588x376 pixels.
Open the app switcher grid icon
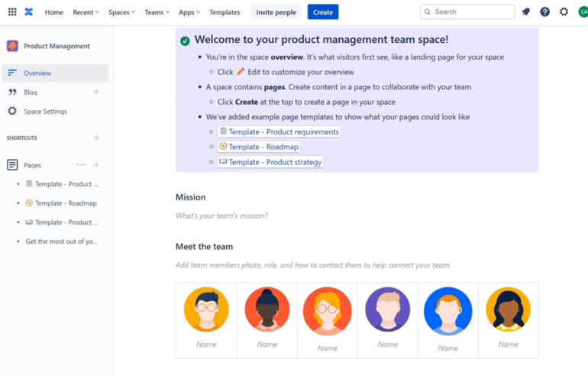[x=12, y=12]
